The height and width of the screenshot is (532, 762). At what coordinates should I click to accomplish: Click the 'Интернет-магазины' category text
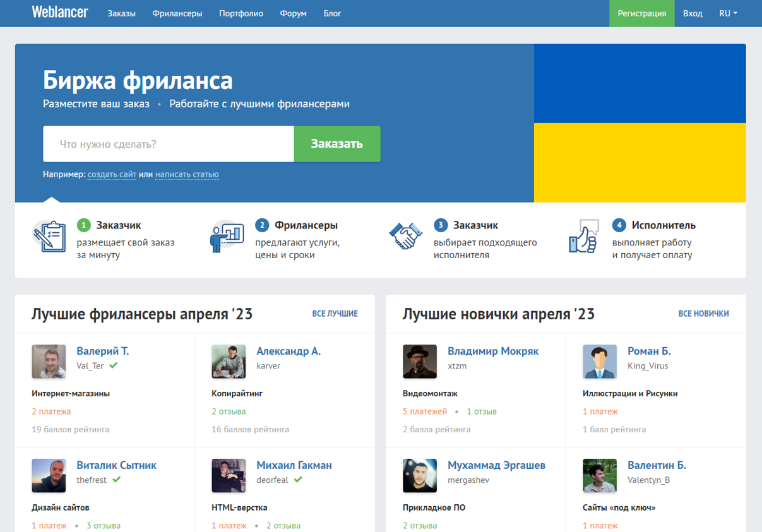(71, 393)
